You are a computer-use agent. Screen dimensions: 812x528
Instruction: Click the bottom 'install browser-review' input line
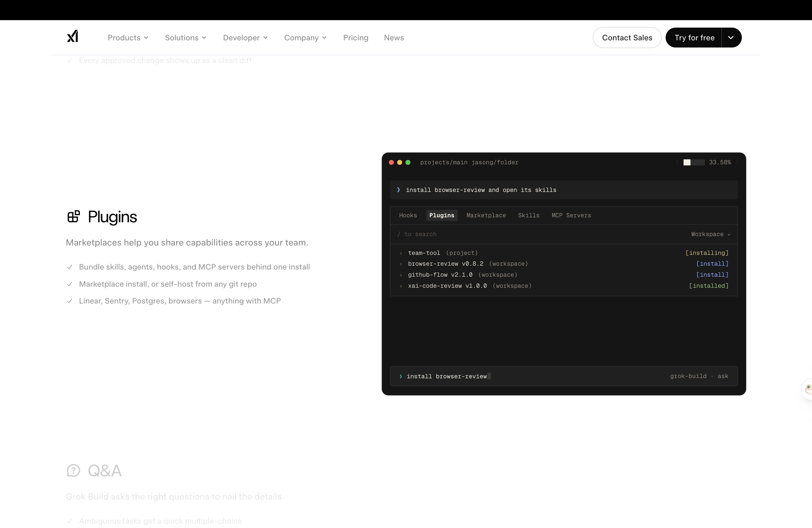pyautogui.click(x=564, y=376)
